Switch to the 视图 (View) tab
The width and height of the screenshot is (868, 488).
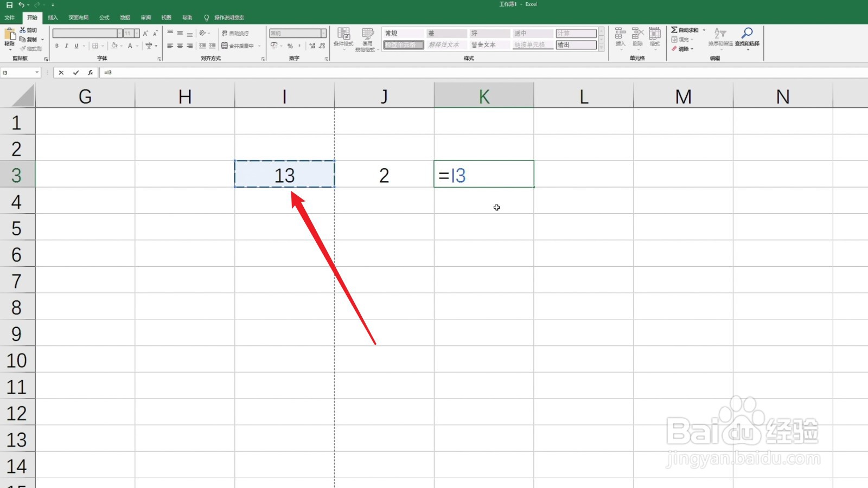click(167, 17)
